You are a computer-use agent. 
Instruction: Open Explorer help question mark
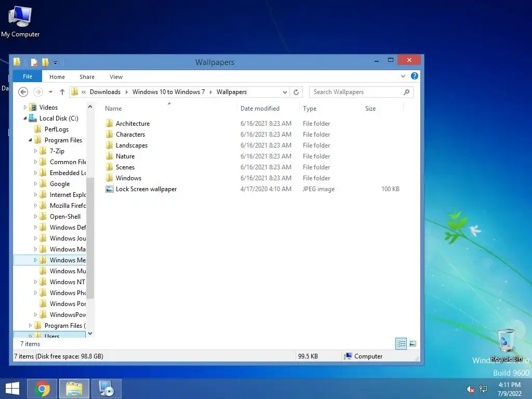[x=414, y=76]
